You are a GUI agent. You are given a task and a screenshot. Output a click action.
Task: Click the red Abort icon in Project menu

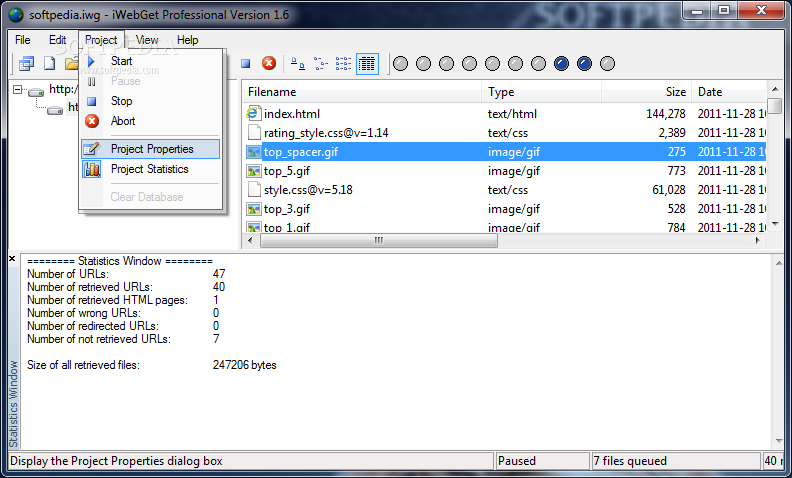[x=92, y=121]
